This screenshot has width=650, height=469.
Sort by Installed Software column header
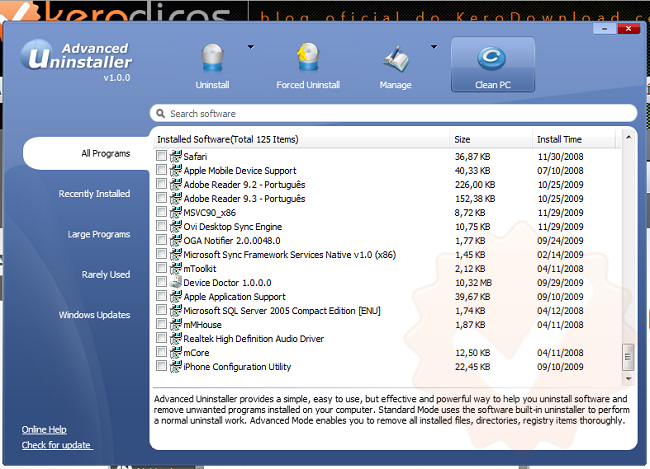point(301,139)
